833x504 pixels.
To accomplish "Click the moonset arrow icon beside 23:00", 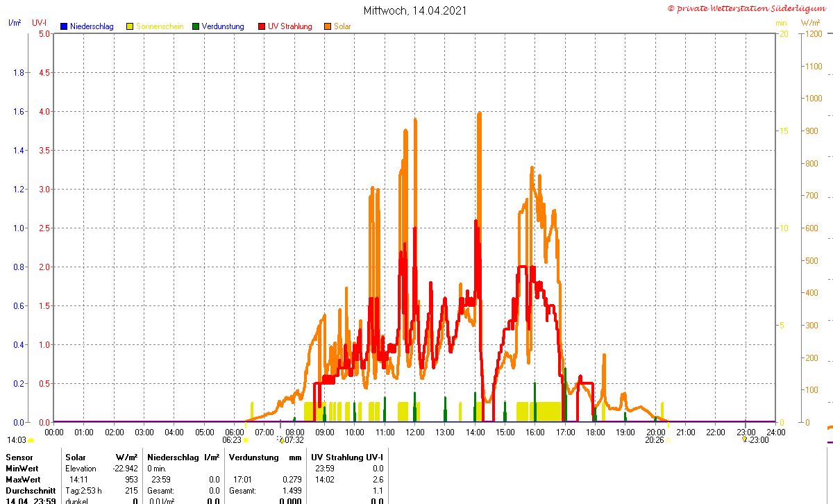I will (x=744, y=439).
